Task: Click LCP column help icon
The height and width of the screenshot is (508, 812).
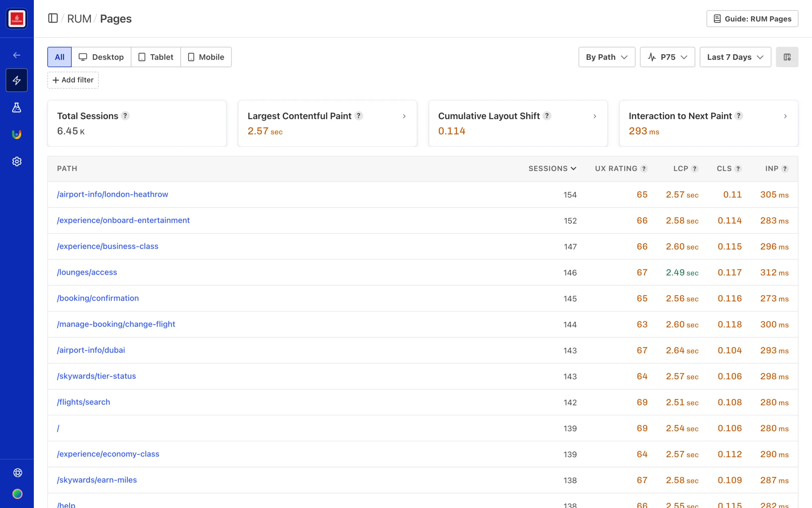Action: [695, 169]
